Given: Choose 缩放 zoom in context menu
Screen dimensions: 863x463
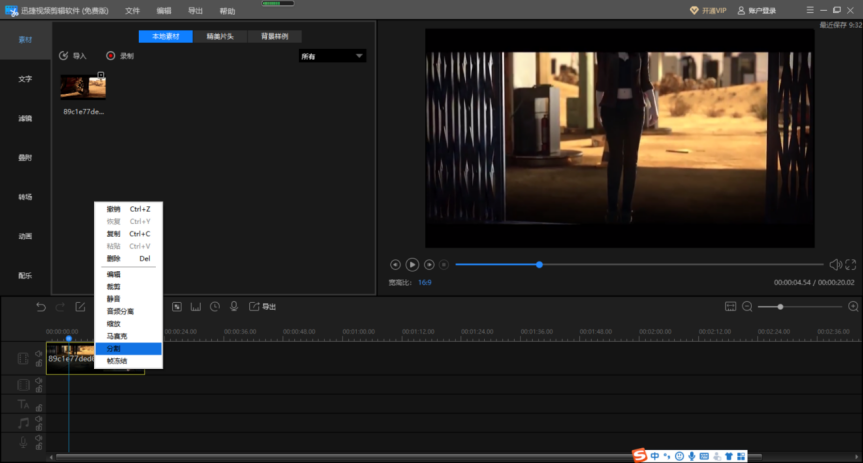Looking at the screenshot, I should point(128,324).
